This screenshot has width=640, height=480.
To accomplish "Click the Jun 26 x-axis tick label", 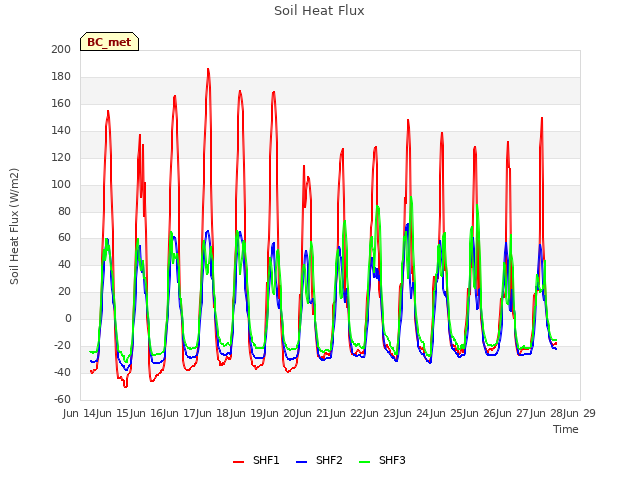I will (481, 413).
